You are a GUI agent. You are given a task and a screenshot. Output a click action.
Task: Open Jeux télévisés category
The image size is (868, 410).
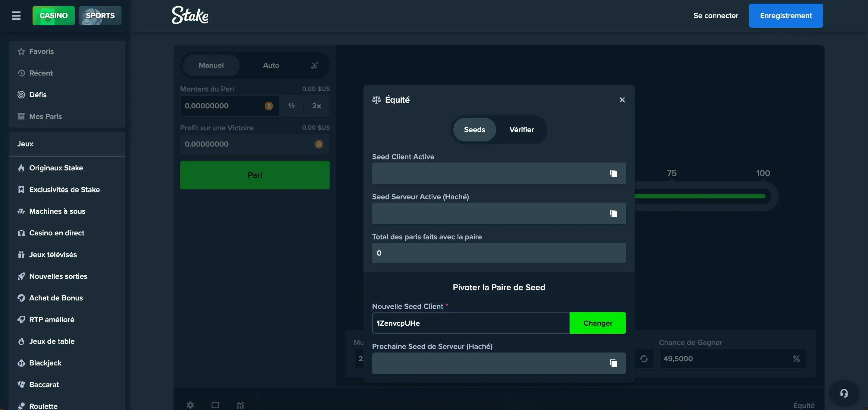coord(67,254)
